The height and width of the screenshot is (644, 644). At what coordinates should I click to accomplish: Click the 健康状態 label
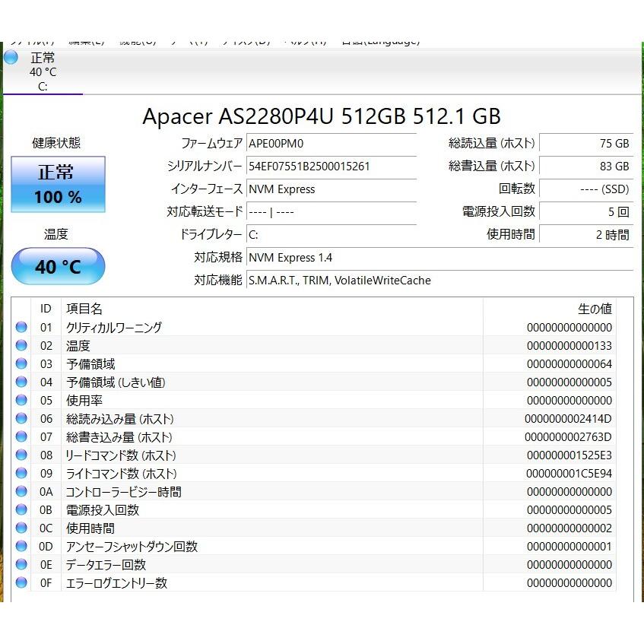click(x=56, y=143)
